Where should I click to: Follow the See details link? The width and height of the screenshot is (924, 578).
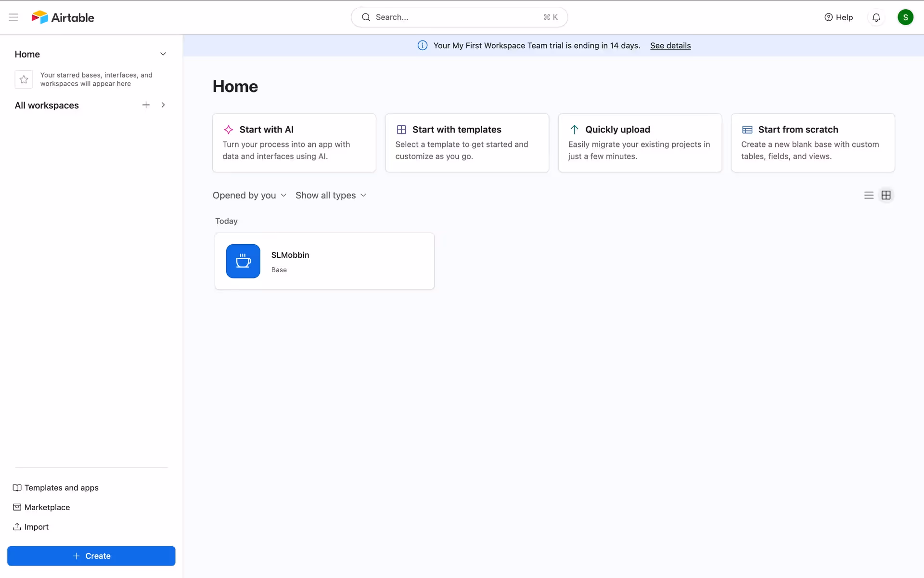click(670, 45)
